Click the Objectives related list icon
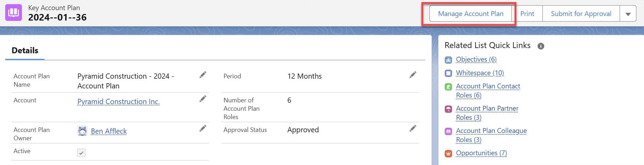644x165 pixels. pyautogui.click(x=449, y=60)
